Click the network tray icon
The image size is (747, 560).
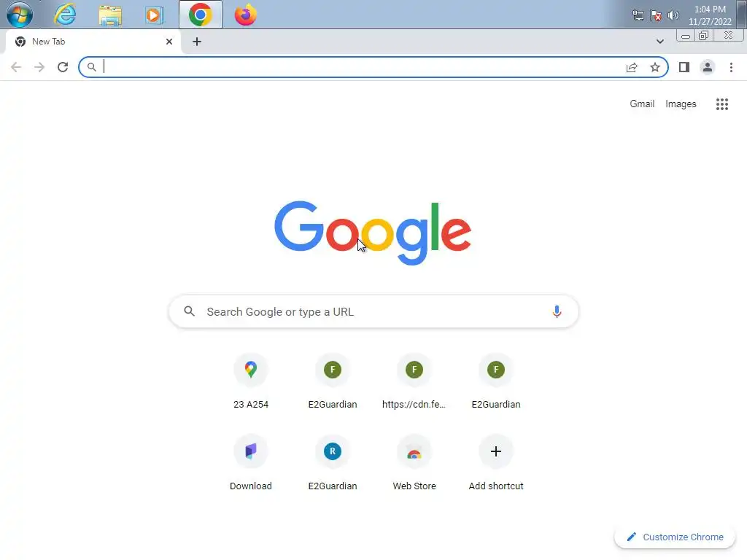(638, 15)
